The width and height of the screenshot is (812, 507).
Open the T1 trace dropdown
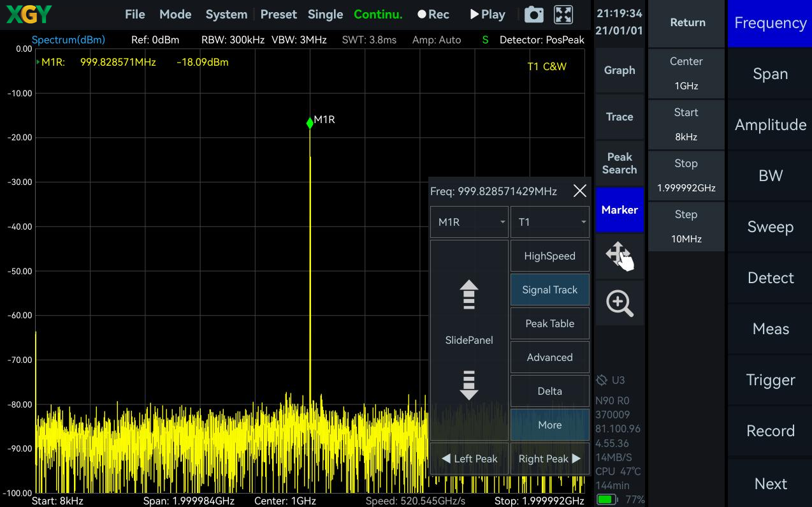550,222
